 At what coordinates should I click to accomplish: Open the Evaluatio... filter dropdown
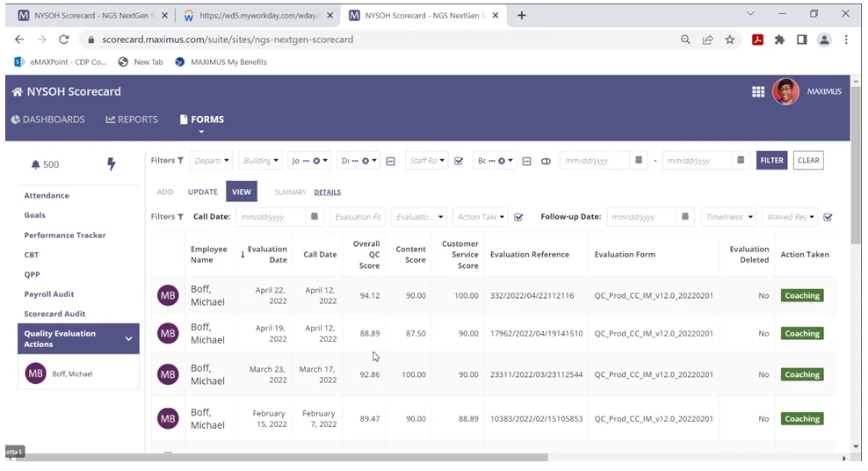click(418, 217)
